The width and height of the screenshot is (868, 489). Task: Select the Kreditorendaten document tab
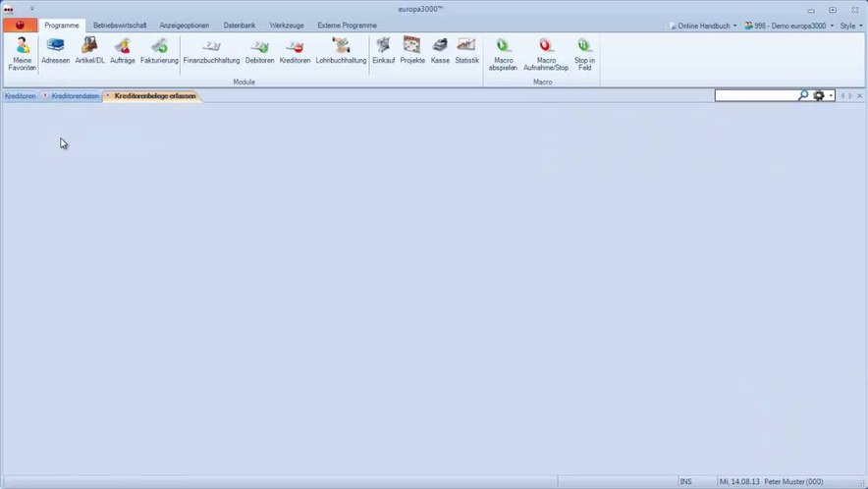click(75, 96)
